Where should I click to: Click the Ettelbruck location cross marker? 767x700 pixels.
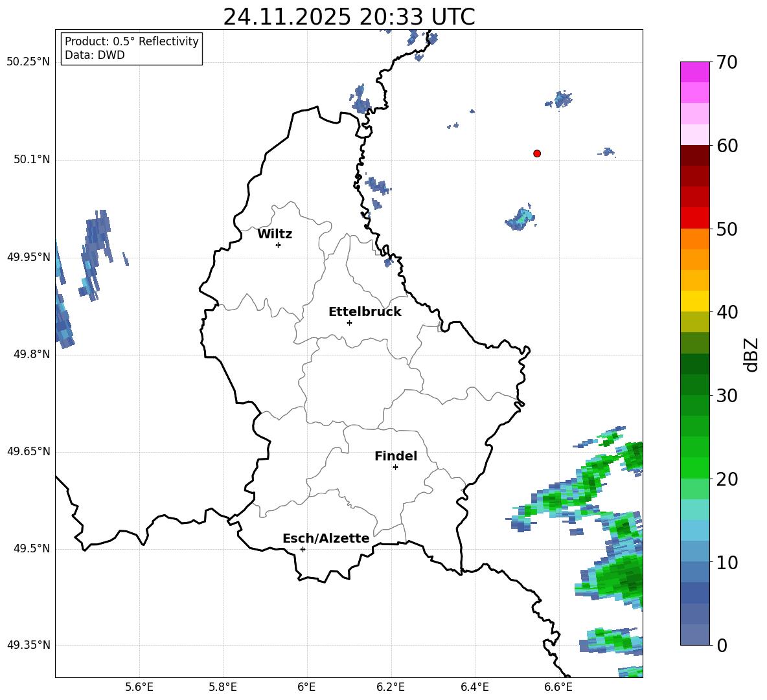coord(349,322)
